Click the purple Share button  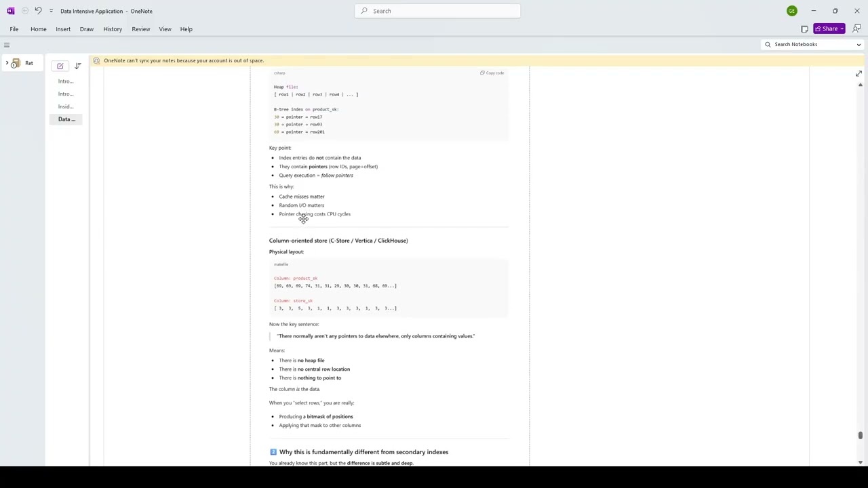pos(829,28)
